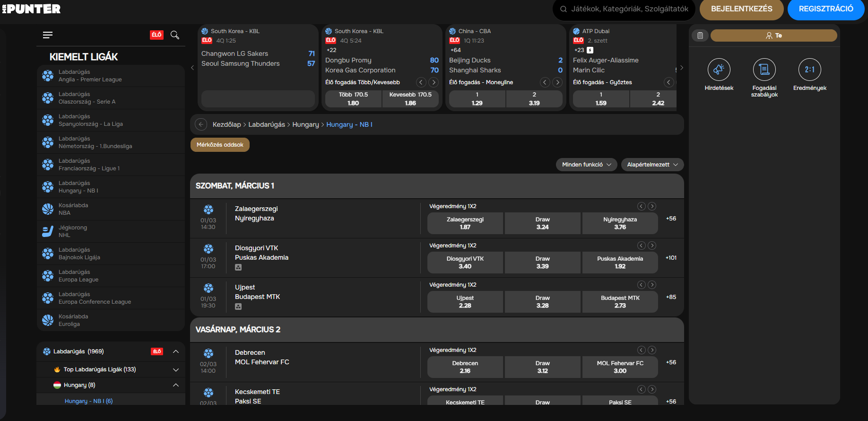This screenshot has width=868, height=421.
Task: Bet on MOL Fehervar FC at 3.00
Action: pyautogui.click(x=620, y=367)
